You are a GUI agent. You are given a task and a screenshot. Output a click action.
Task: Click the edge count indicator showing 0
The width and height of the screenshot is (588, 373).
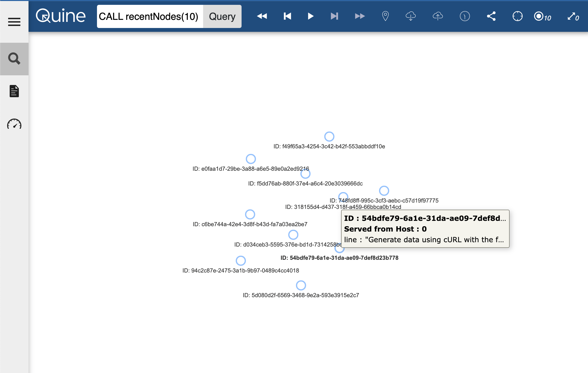(573, 17)
